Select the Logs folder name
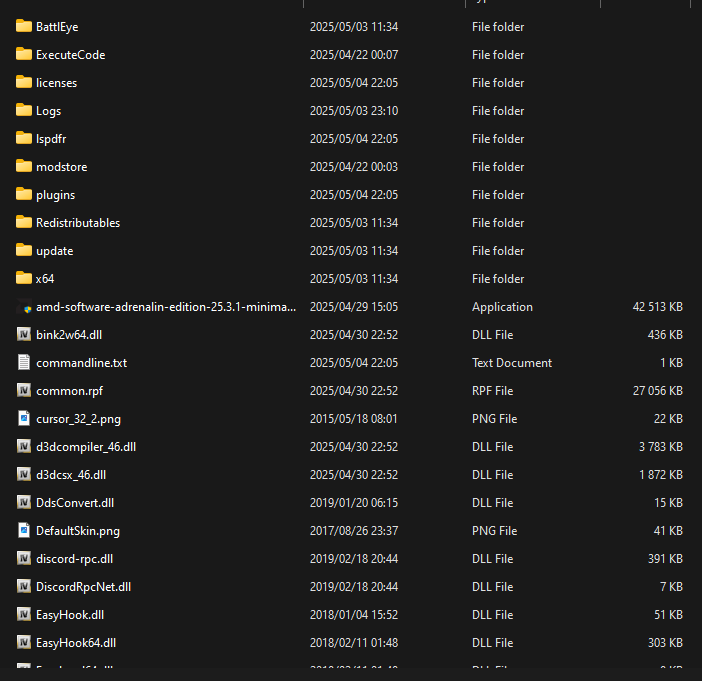Viewport: 702px width, 681px height. pos(48,111)
